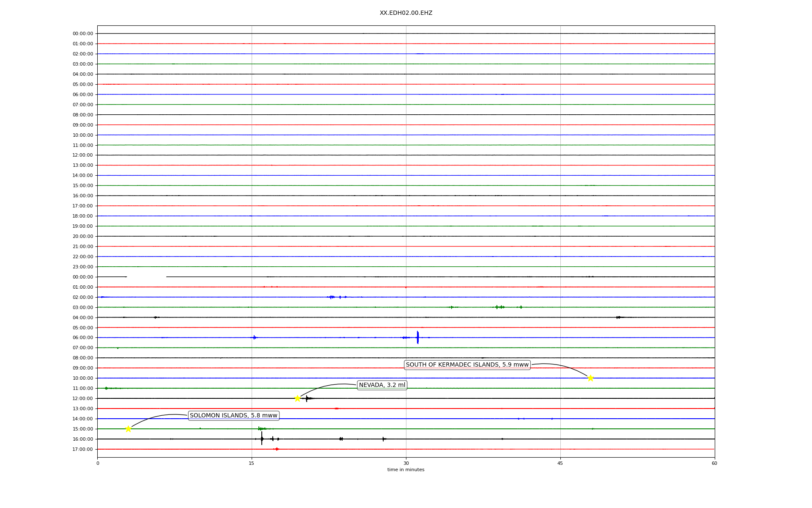Click the XX.EDH02.00.EHZ plot title
The image size is (812, 508).
click(406, 13)
